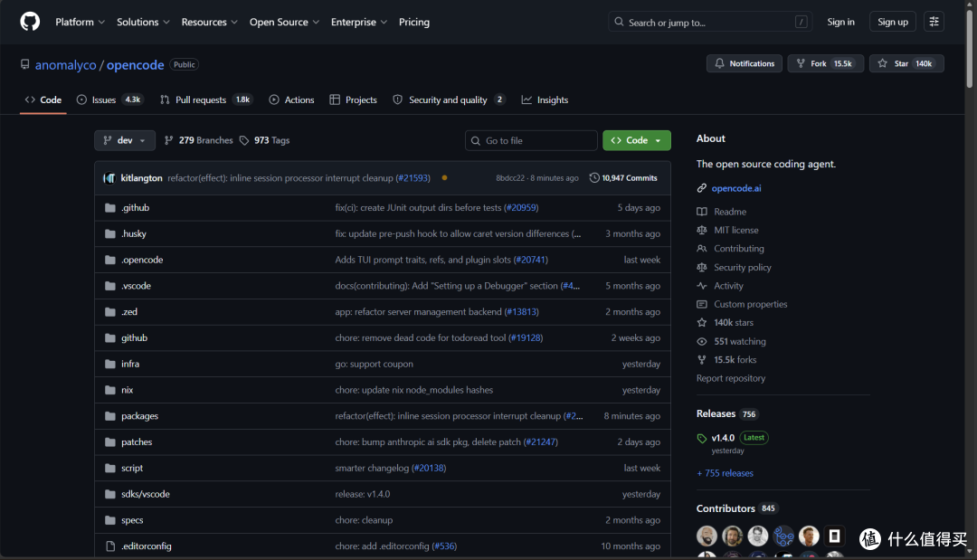
Task: Click the Sign up button
Action: tap(892, 22)
